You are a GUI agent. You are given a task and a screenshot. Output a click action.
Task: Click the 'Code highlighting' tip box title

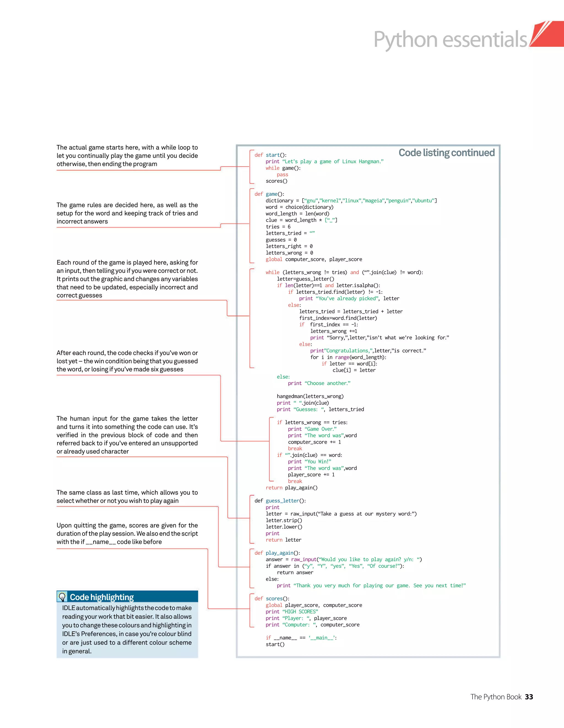(102, 597)
